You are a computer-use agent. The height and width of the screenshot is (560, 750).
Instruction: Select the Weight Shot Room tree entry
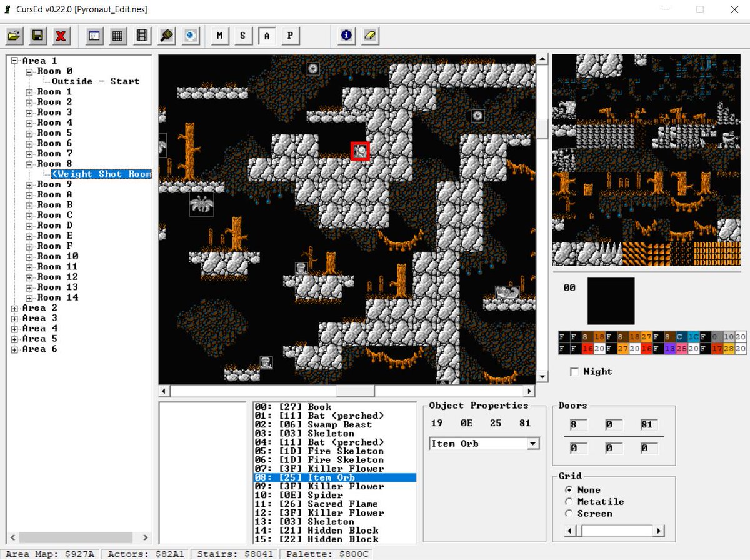101,174
